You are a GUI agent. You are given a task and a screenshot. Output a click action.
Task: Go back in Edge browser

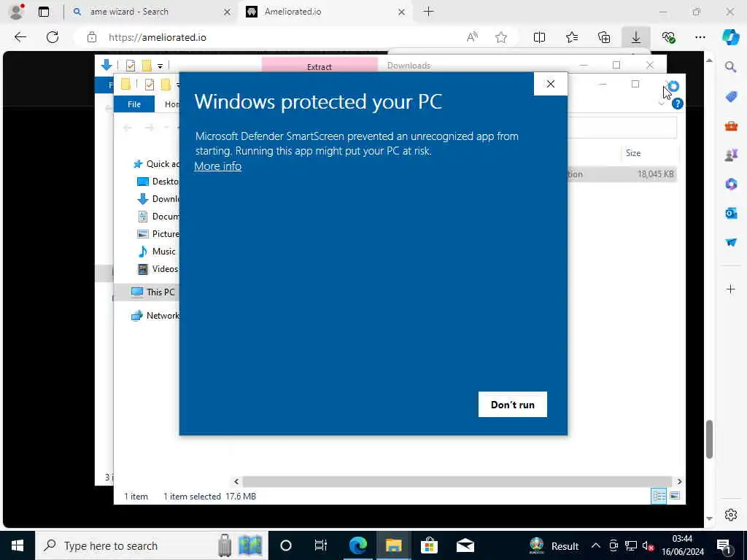pyautogui.click(x=20, y=37)
